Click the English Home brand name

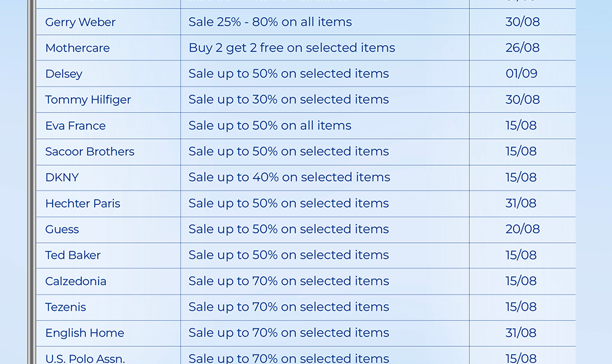(84, 333)
